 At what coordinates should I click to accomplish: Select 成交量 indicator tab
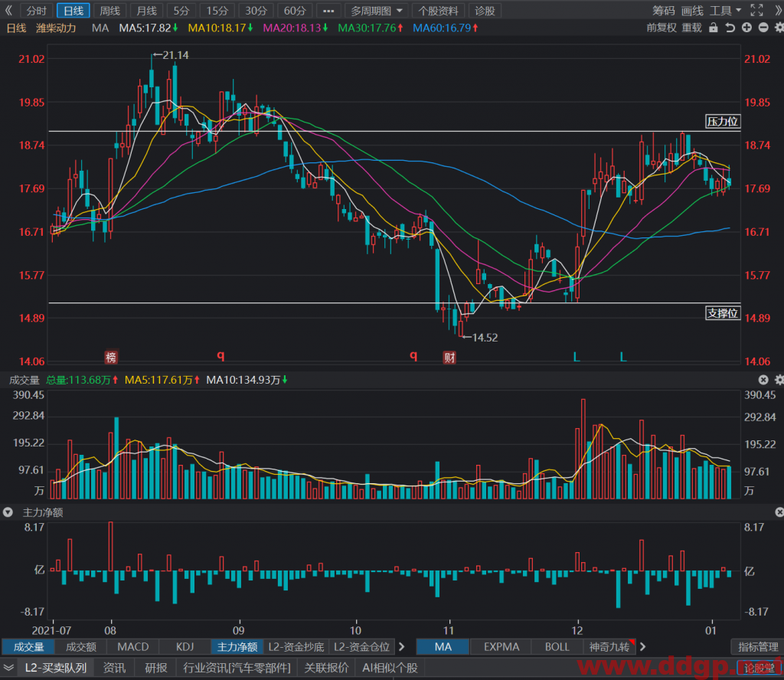click(28, 646)
